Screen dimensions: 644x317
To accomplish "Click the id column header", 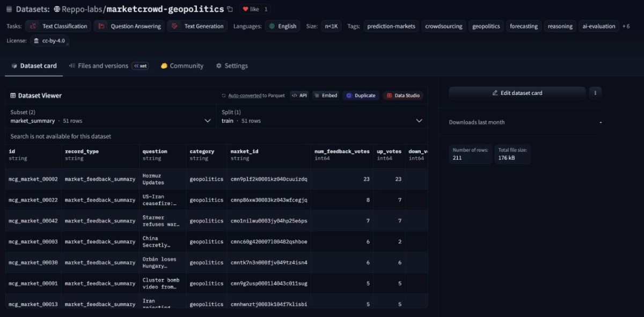I will [33, 154].
